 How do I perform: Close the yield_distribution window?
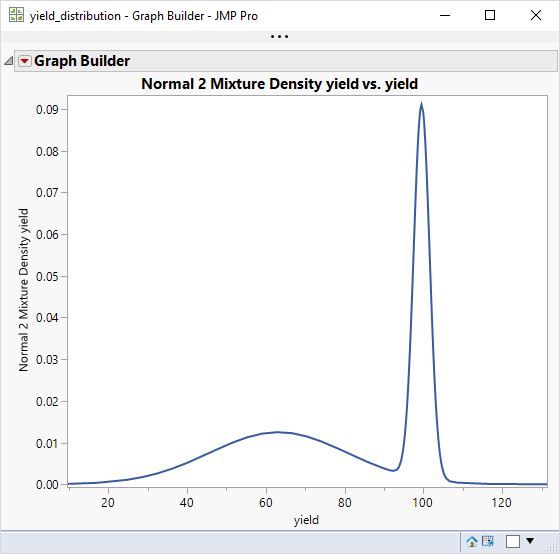536,15
